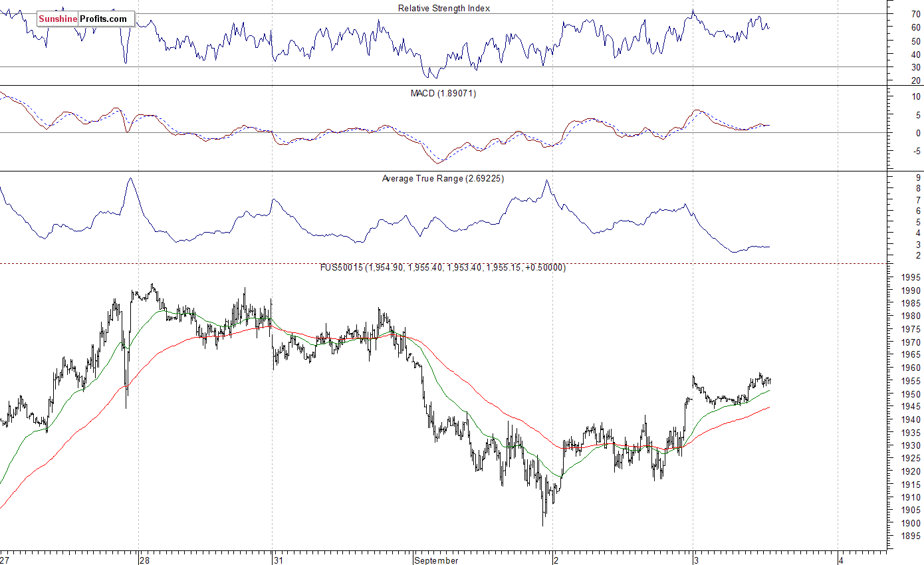The image size is (924, 565).
Task: Click the RSI 30 axis value
Action: [916, 68]
